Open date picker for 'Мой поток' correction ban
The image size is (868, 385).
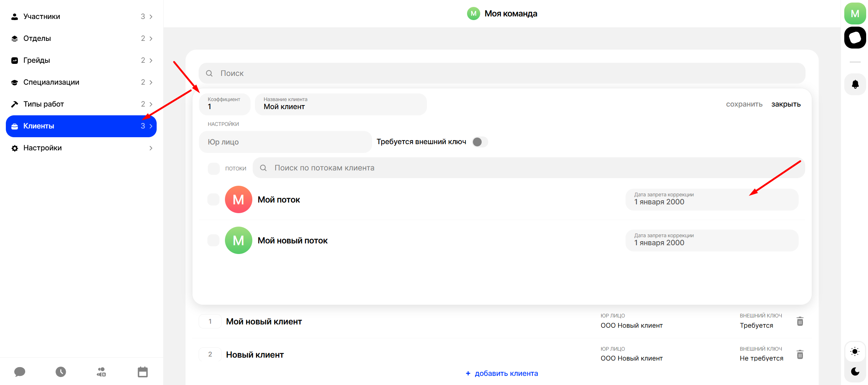click(711, 200)
